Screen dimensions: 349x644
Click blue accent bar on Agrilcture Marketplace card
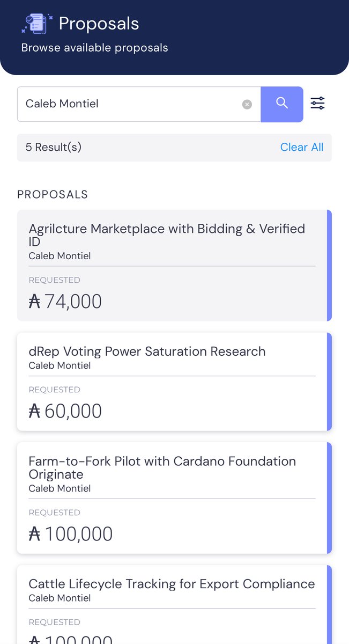329,265
